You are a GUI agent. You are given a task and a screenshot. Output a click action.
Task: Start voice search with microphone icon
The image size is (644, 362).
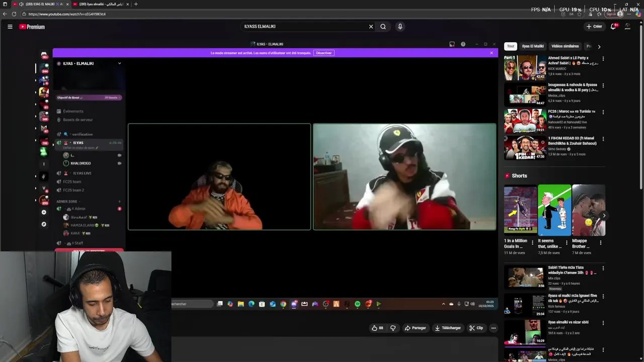coord(400,27)
